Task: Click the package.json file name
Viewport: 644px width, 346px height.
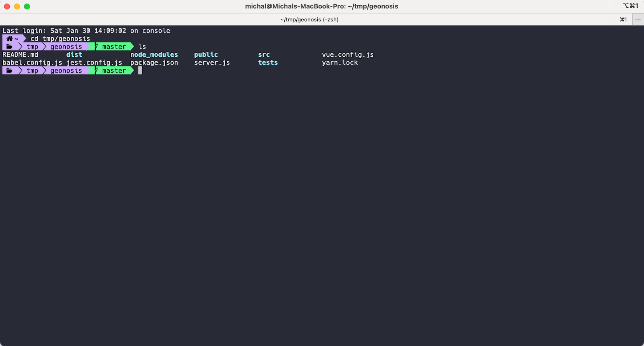Action: click(x=154, y=63)
